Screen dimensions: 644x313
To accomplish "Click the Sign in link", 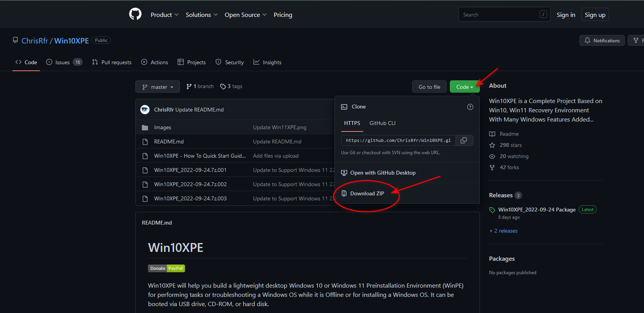I will (x=566, y=15).
